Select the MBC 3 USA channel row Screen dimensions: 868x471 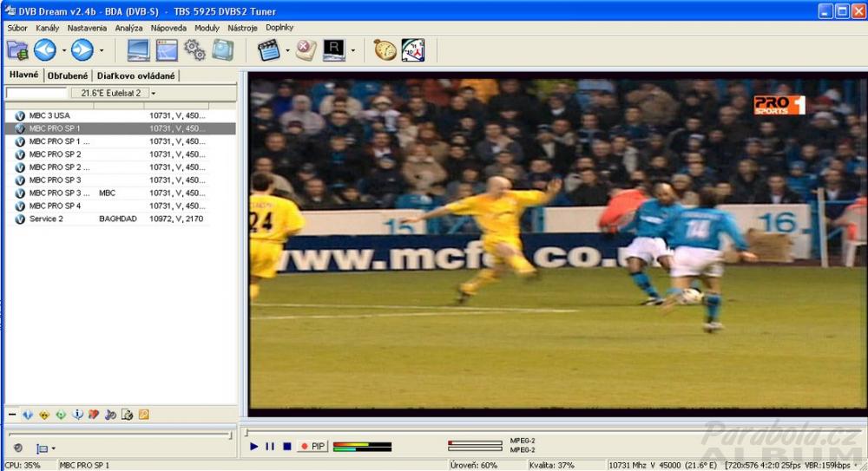click(x=121, y=115)
